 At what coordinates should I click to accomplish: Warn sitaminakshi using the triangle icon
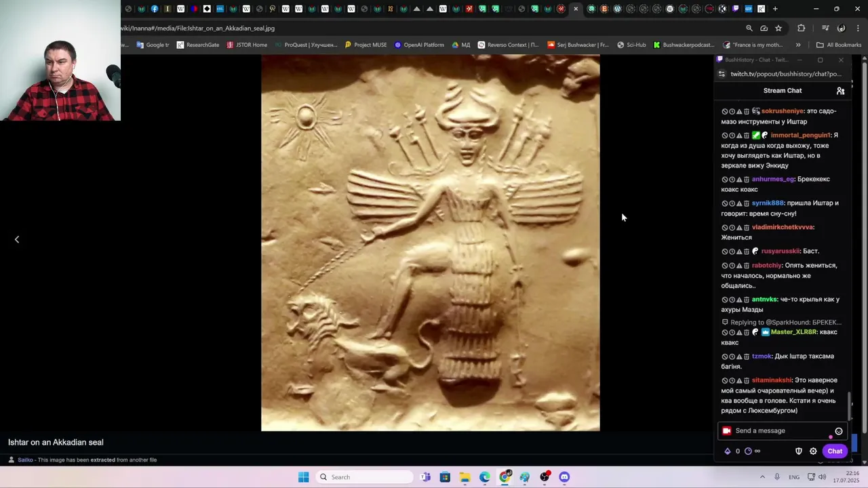739,381
